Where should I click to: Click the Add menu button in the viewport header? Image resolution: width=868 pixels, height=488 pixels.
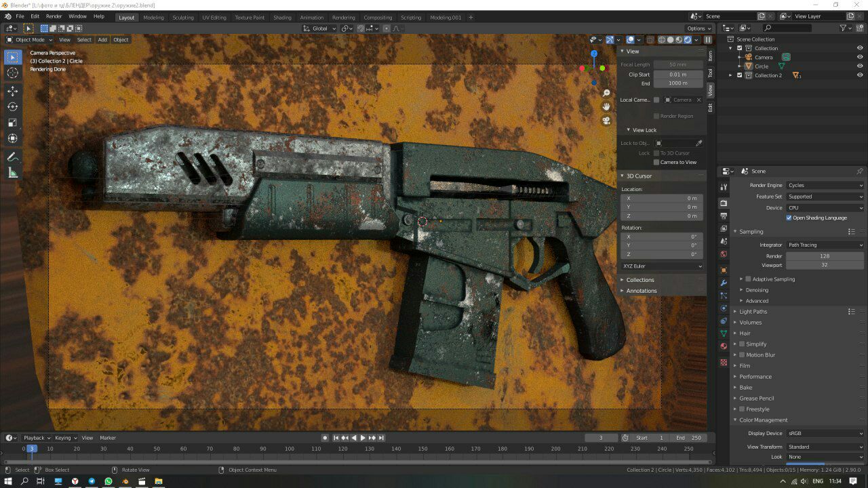[x=102, y=40]
